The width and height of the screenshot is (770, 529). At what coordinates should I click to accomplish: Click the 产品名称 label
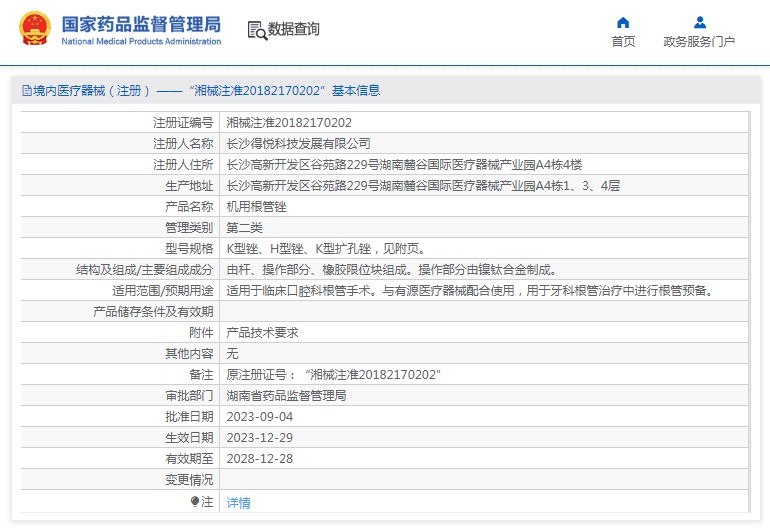pyautogui.click(x=189, y=207)
